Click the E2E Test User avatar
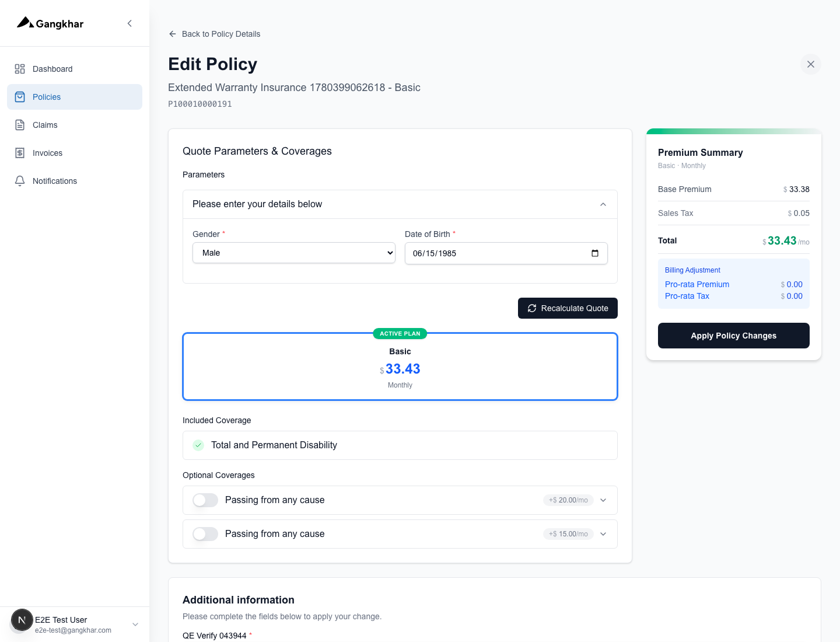 coord(22,620)
